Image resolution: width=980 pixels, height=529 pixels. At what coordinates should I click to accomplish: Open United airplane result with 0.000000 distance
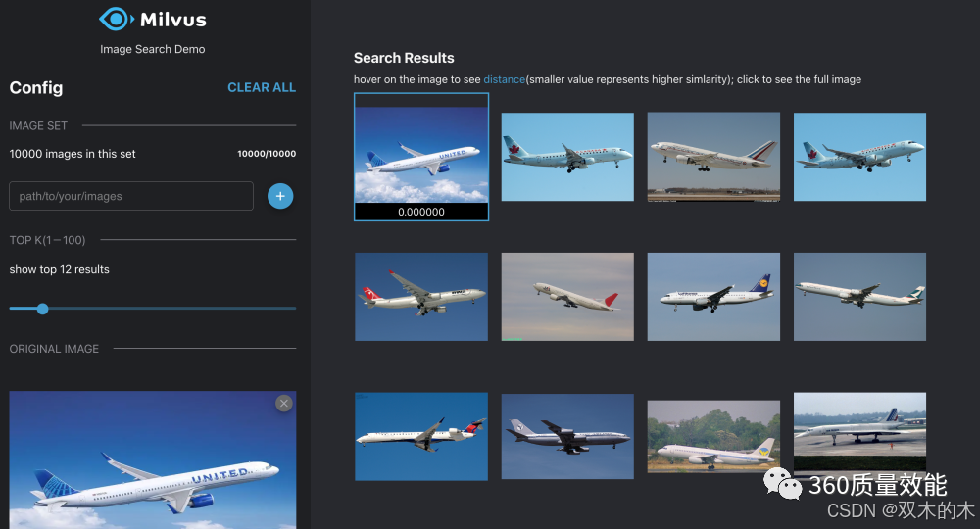[x=421, y=157]
